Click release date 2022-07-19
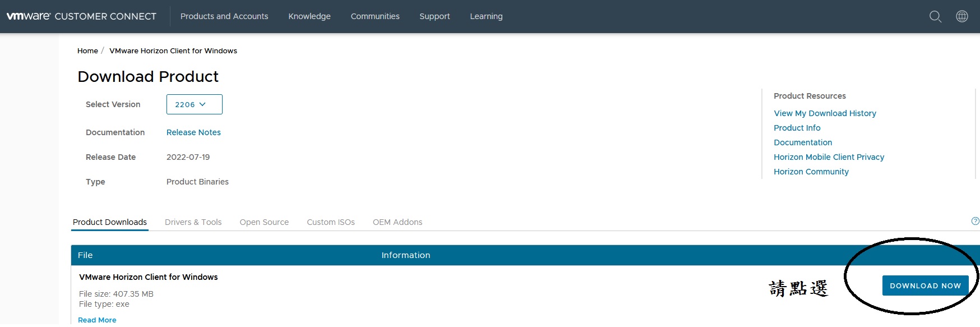980x327 pixels. (x=188, y=157)
